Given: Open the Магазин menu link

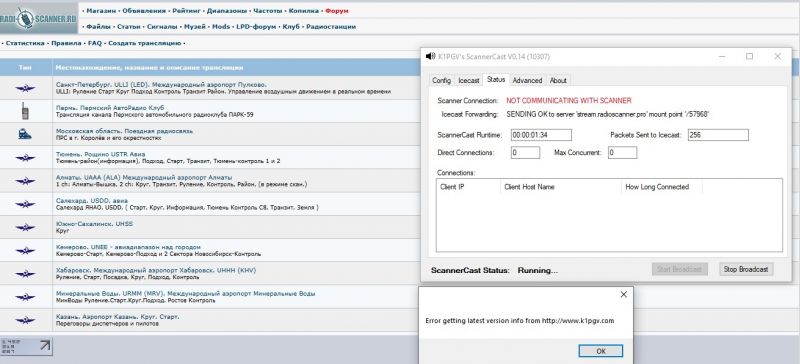Looking at the screenshot, I should [x=101, y=10].
